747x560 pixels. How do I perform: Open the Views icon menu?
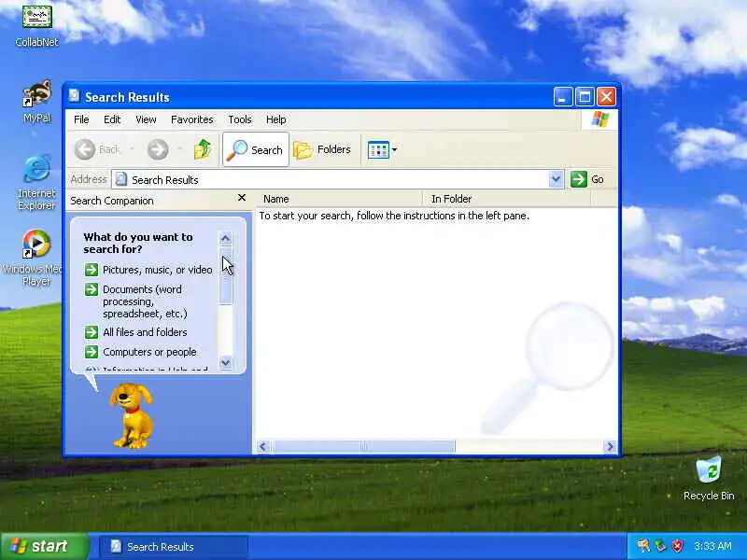click(x=382, y=150)
